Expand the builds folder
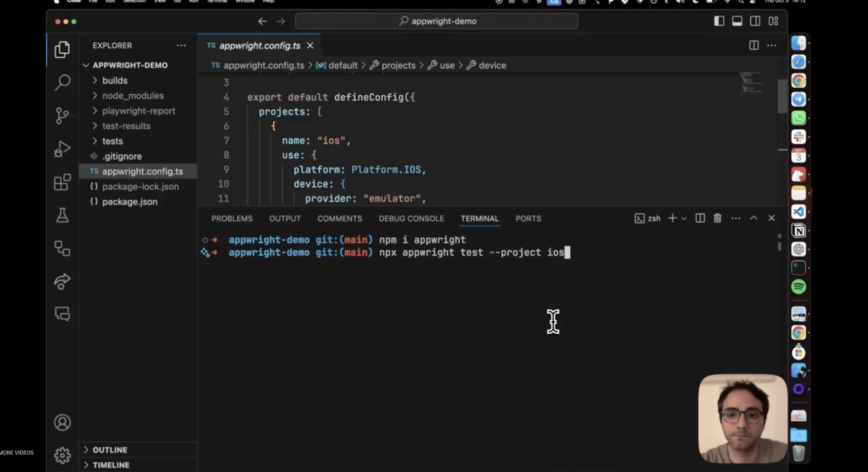868x472 pixels. click(115, 80)
